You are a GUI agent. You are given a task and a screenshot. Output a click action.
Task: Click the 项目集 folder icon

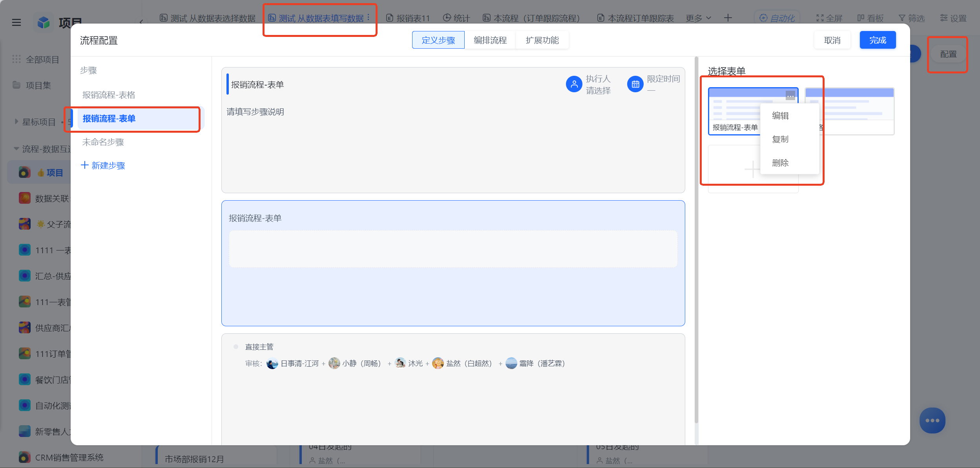click(x=16, y=85)
